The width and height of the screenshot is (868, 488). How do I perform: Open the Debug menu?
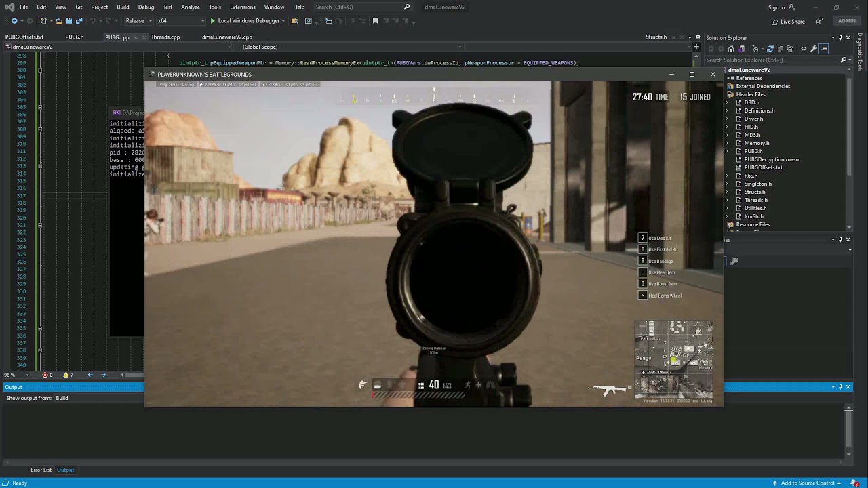coord(146,7)
